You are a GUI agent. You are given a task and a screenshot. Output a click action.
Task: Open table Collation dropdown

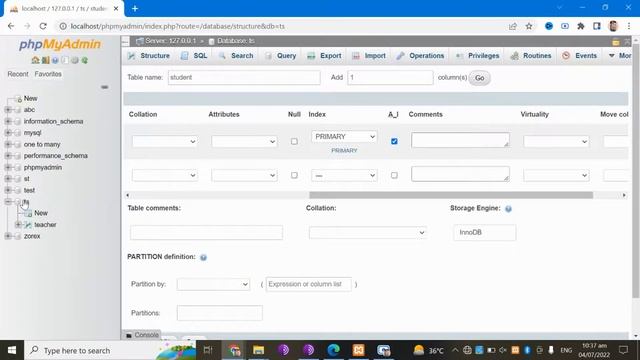pyautogui.click(x=368, y=233)
